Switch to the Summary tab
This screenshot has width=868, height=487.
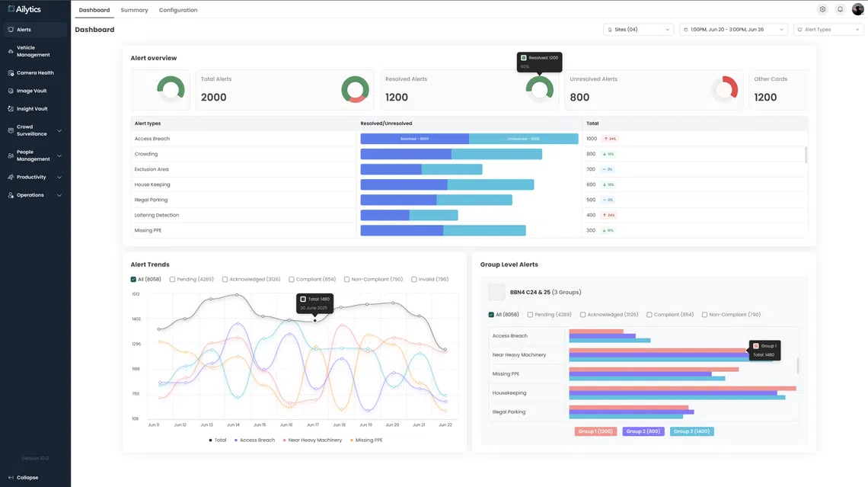[x=134, y=10]
